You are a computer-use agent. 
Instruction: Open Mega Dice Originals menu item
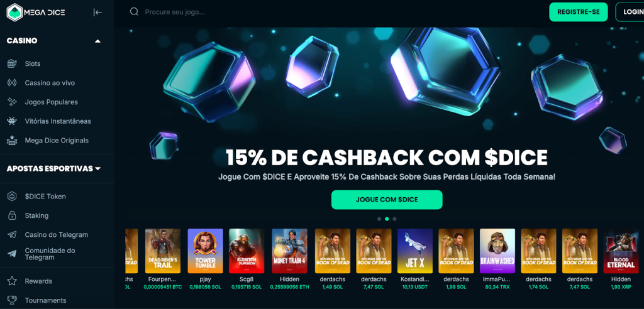(57, 140)
